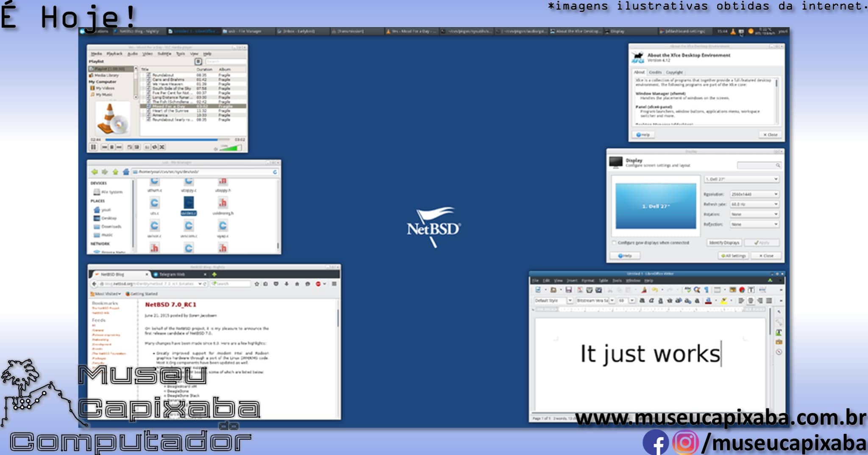Image resolution: width=868 pixels, height=455 pixels.
Task: Click the browser's Getting Started bookmark
Action: [142, 294]
